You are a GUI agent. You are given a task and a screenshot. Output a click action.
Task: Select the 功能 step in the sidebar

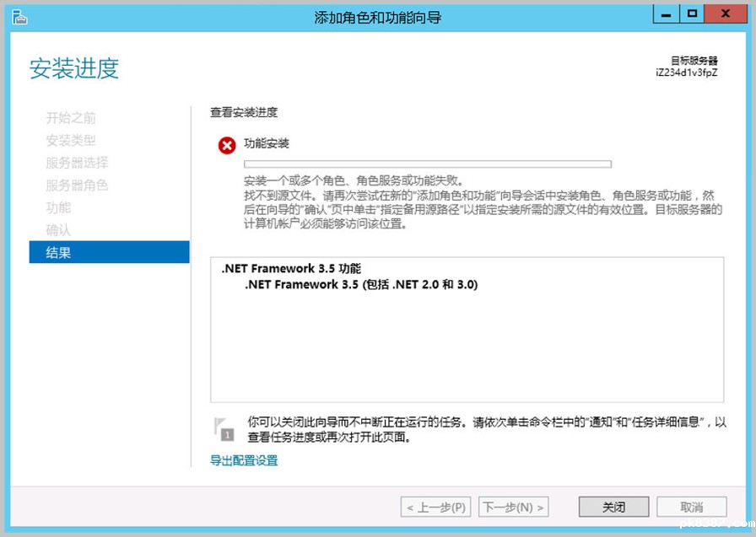click(58, 207)
